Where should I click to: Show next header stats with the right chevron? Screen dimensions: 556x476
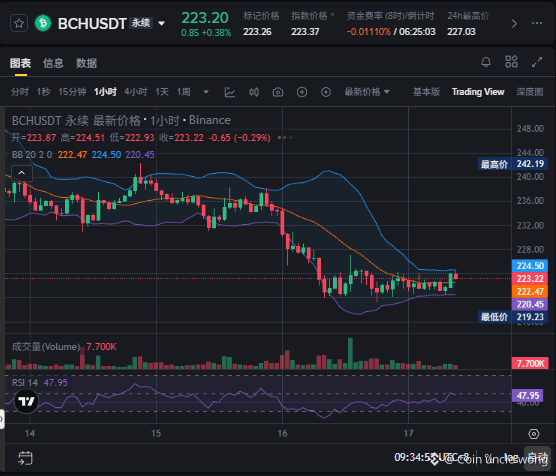514,24
